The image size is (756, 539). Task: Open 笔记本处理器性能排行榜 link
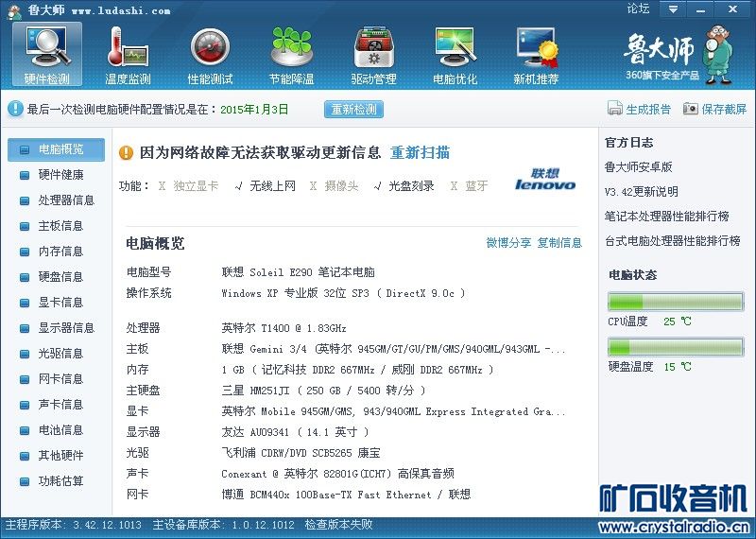(667, 217)
